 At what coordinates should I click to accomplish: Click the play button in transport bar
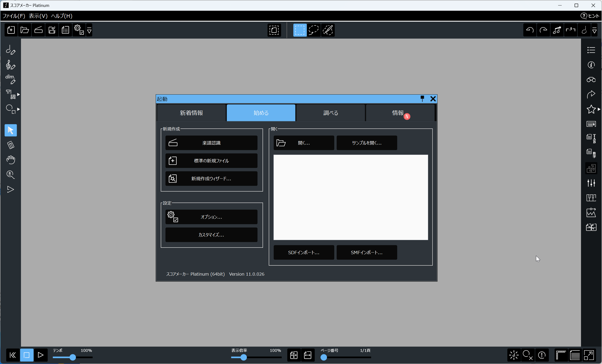pyautogui.click(x=41, y=355)
